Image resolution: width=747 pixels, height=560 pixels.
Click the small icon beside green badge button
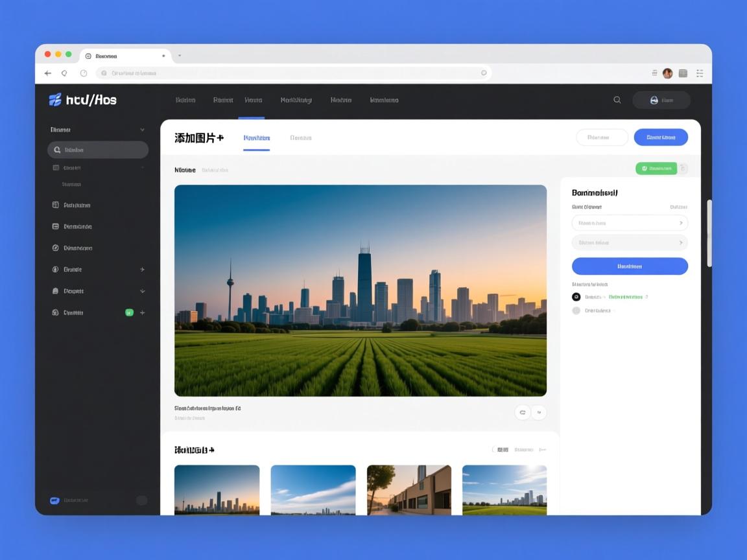point(683,169)
